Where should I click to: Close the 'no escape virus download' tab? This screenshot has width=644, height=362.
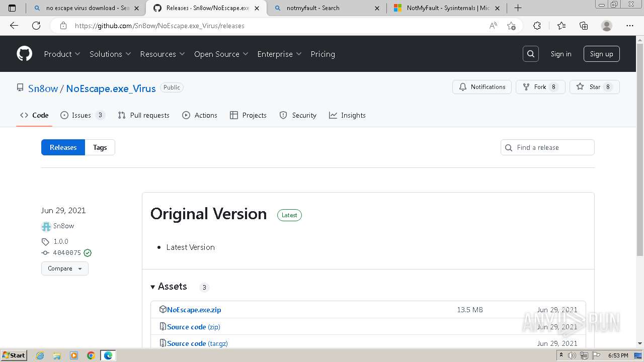click(x=136, y=8)
